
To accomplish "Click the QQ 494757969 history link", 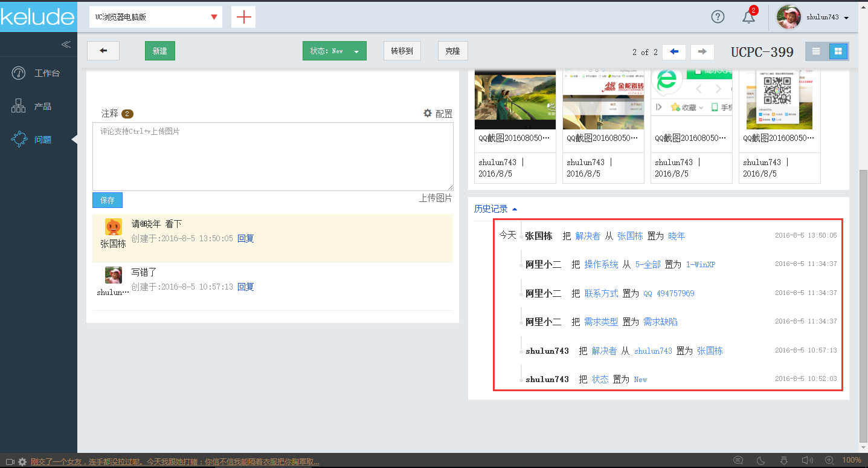I will point(669,293).
